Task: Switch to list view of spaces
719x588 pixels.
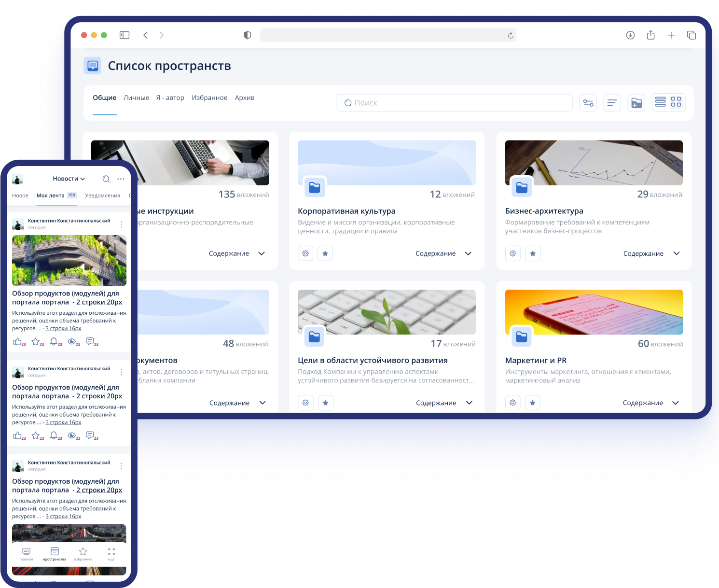Action: (661, 102)
